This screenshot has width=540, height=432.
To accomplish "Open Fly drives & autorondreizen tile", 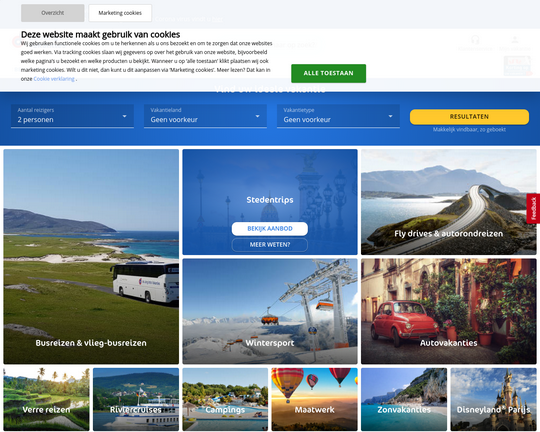I will coord(449,202).
